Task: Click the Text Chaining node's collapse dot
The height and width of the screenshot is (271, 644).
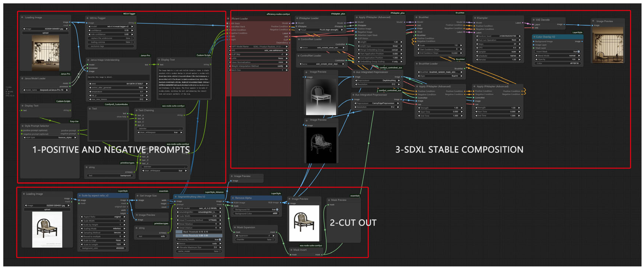Action: pos(136,110)
